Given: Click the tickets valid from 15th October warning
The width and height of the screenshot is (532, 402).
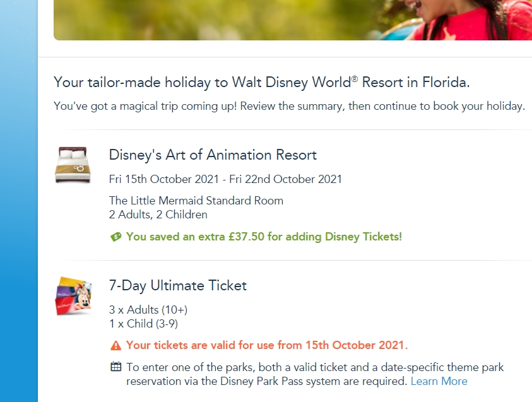Looking at the screenshot, I should [267, 345].
